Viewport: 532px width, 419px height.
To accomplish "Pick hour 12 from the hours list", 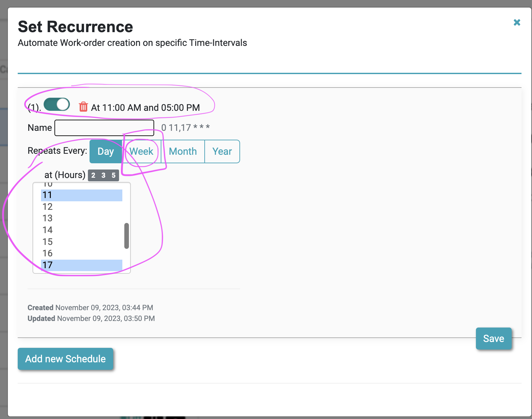I will coord(81,207).
